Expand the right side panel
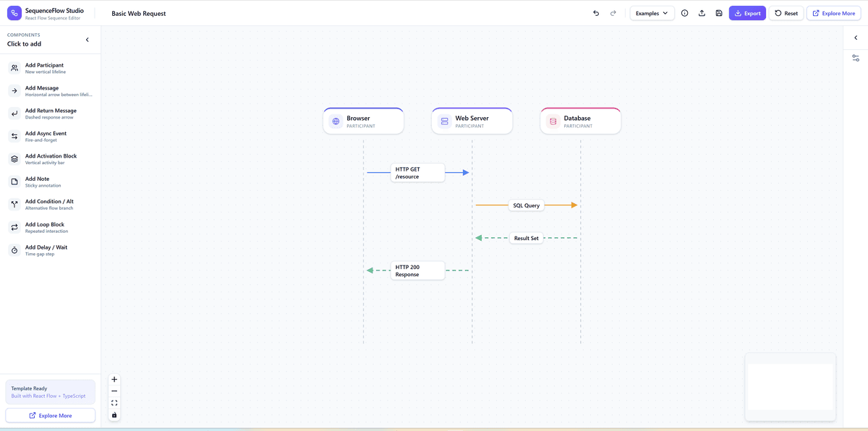Image resolution: width=868 pixels, height=431 pixels. click(x=856, y=38)
